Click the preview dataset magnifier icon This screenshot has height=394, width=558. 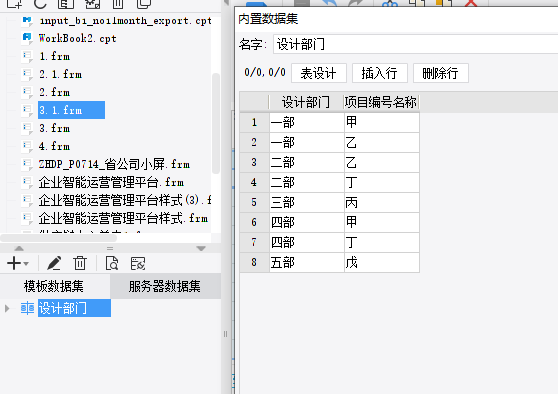click(112, 263)
